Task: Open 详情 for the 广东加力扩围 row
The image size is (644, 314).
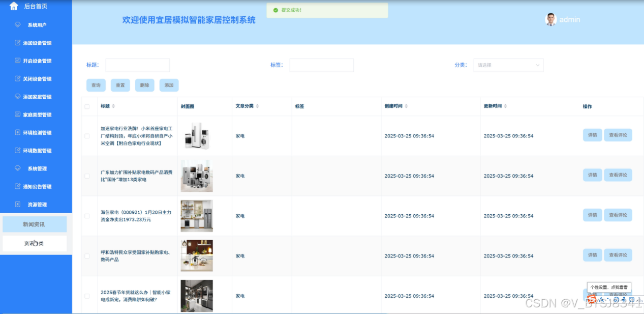Action: point(593,175)
